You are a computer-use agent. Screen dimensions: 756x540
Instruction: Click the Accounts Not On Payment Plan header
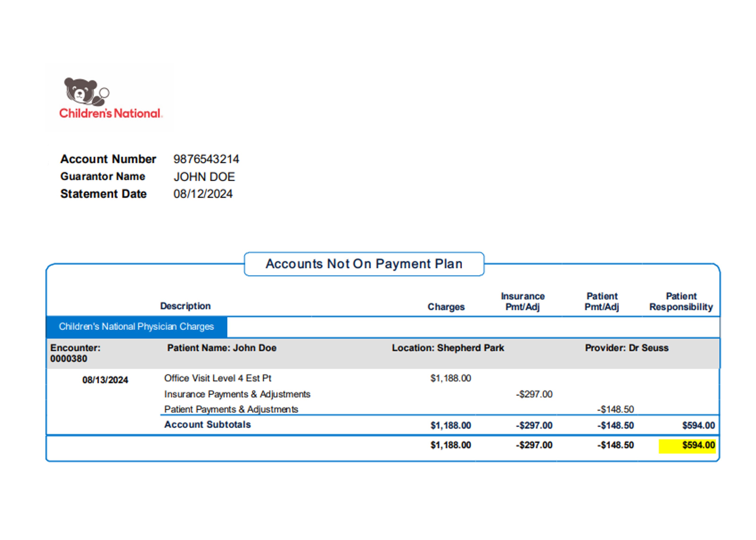click(x=364, y=264)
